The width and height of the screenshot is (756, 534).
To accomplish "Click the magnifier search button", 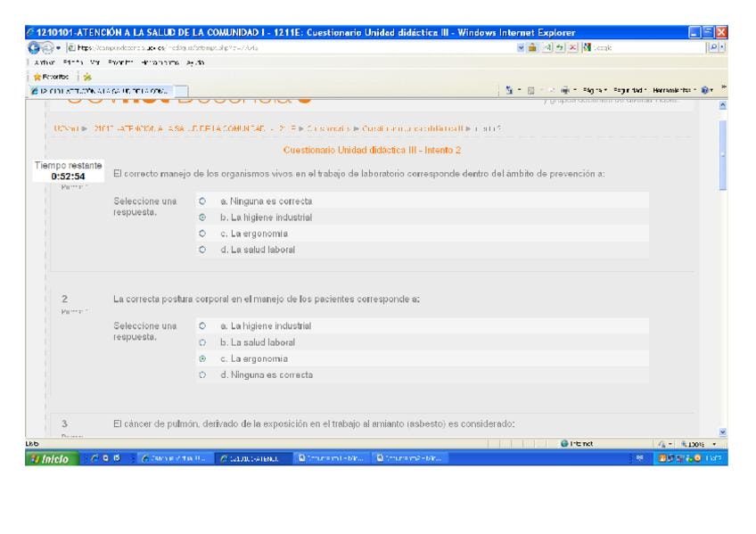I will pos(713,47).
